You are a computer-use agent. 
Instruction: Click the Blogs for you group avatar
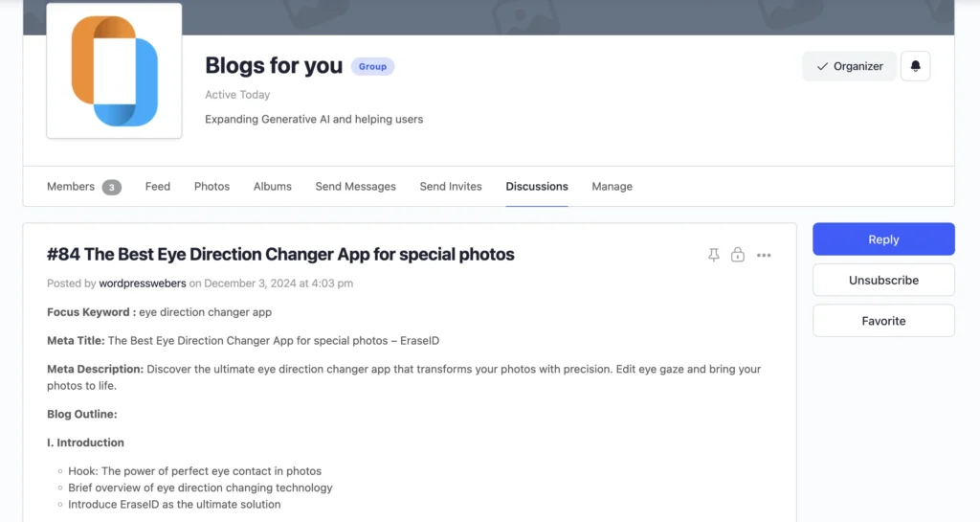[115, 71]
